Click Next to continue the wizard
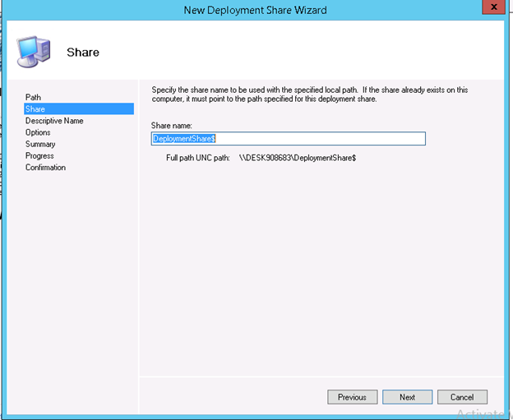 point(407,397)
